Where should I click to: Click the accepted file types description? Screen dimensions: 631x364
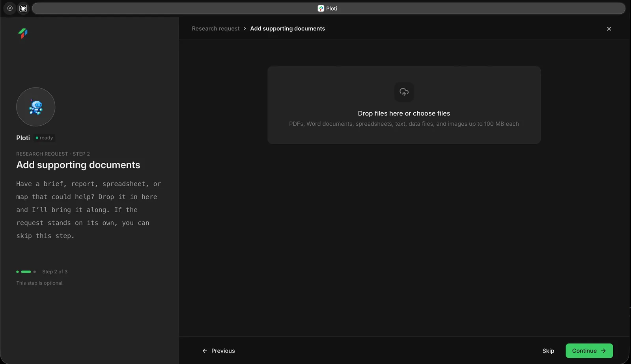(404, 124)
